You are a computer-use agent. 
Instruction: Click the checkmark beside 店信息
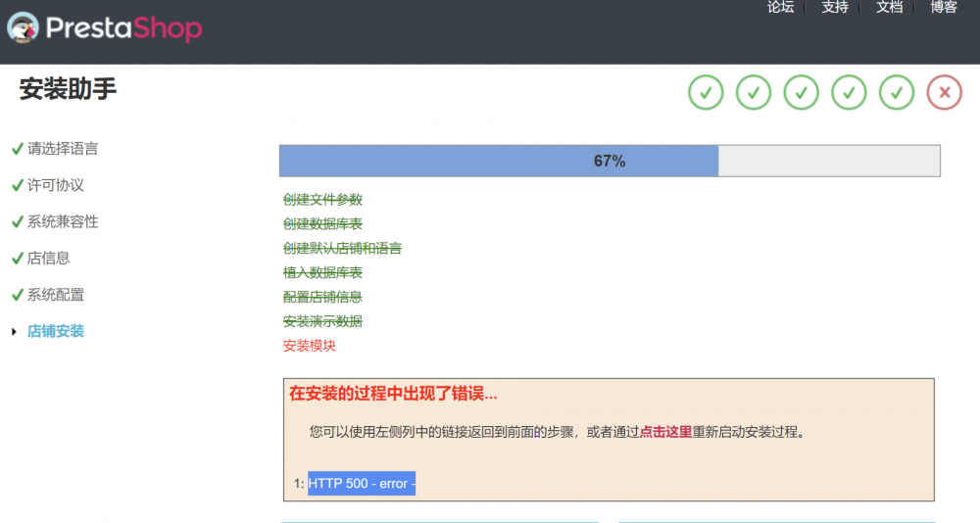tap(18, 258)
